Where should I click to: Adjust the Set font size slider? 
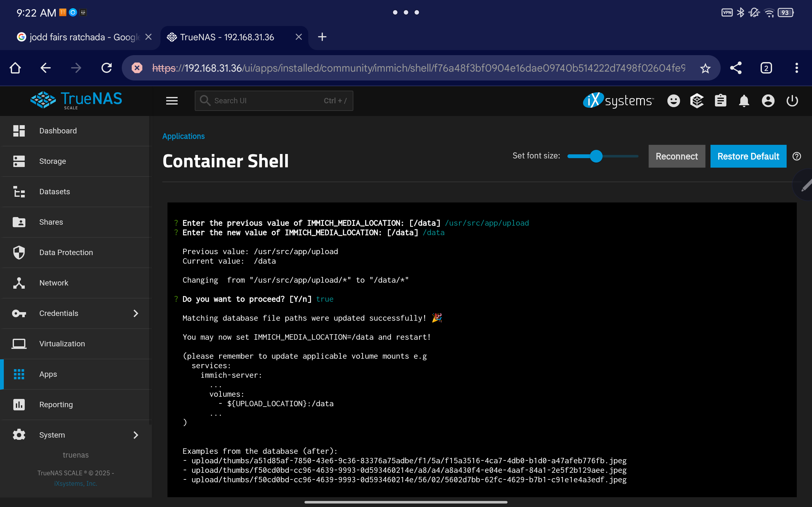click(x=597, y=156)
